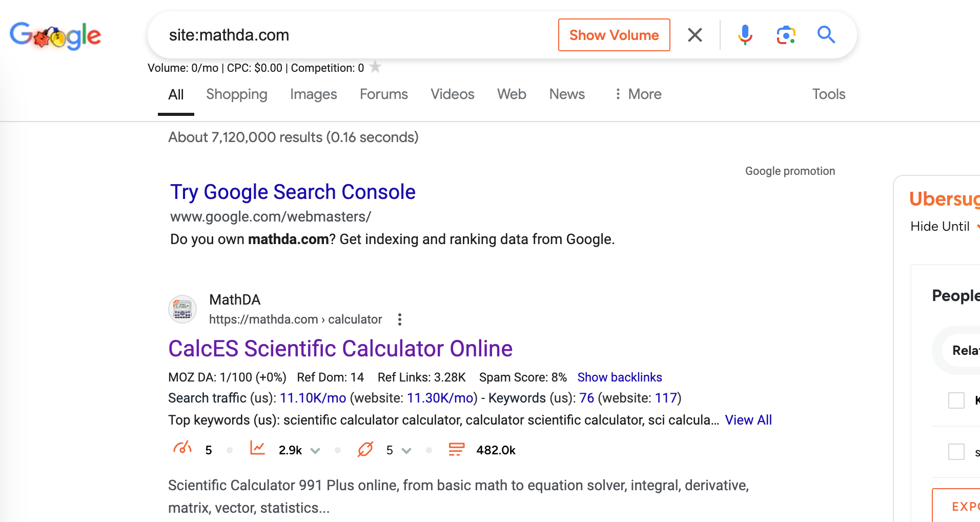
Task: Click the magnifying glass search button
Action: [826, 35]
